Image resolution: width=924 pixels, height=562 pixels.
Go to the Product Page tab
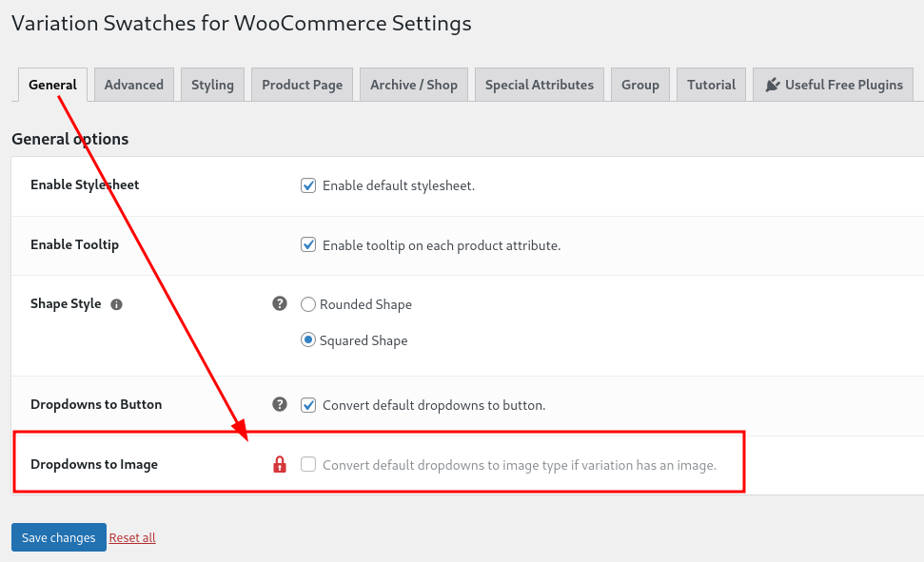[x=302, y=85]
